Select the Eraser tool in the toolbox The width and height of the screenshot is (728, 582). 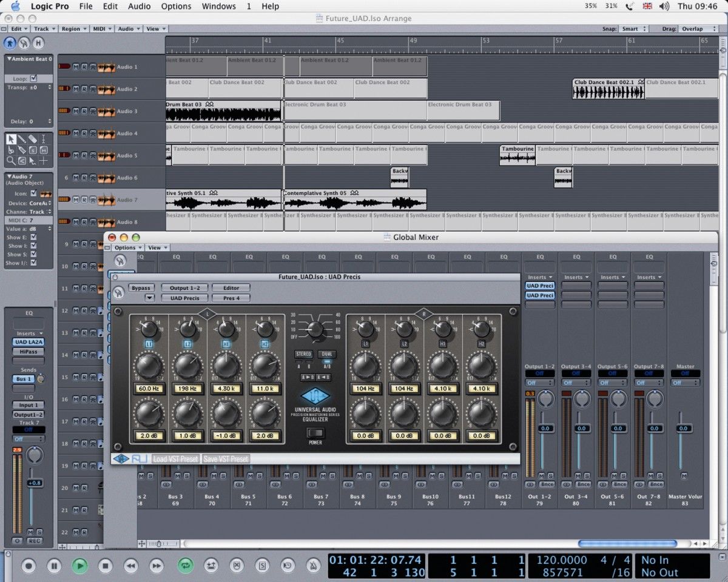tap(33, 139)
